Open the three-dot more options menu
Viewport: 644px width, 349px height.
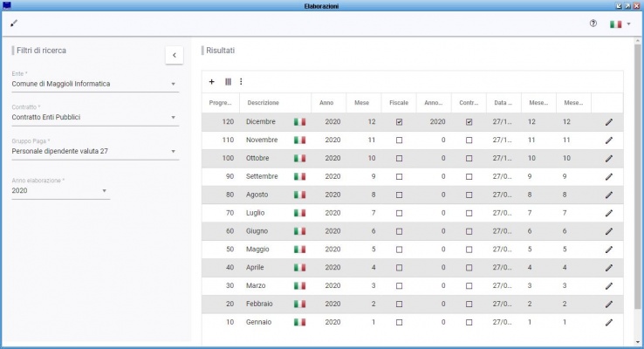(x=241, y=82)
